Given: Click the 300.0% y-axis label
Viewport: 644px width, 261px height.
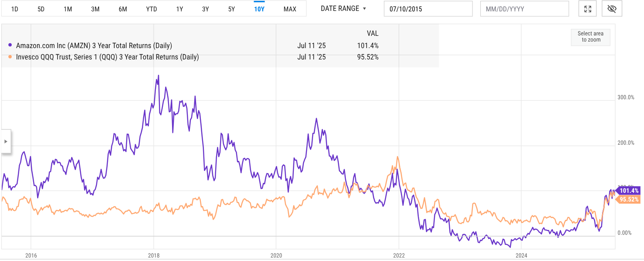Looking at the screenshot, I should (x=625, y=97).
